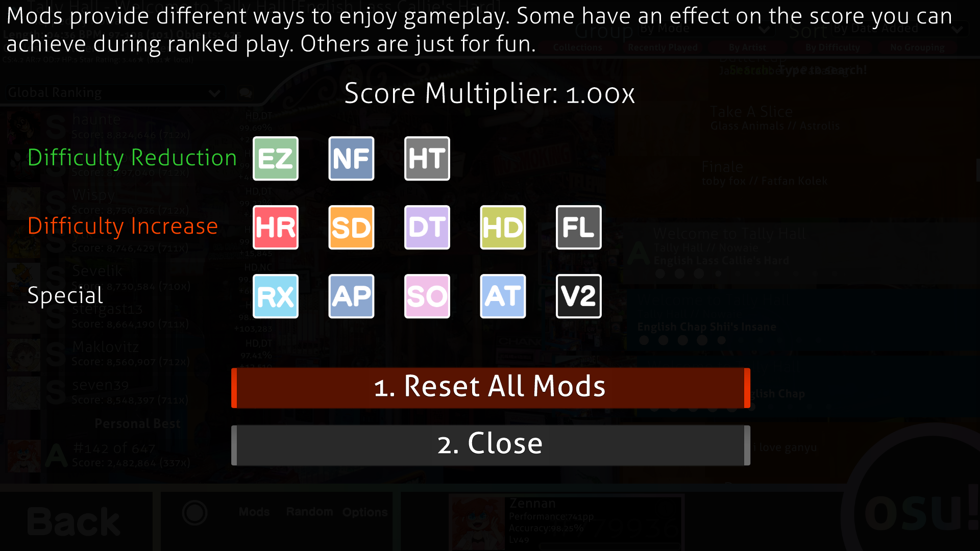The image size is (980, 551).
Task: Click the Close button
Action: pos(489,444)
